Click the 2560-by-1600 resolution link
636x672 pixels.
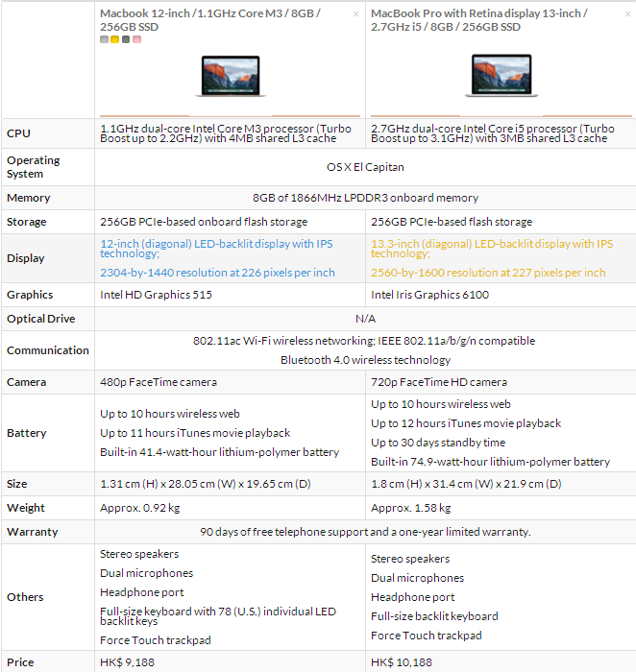488,273
